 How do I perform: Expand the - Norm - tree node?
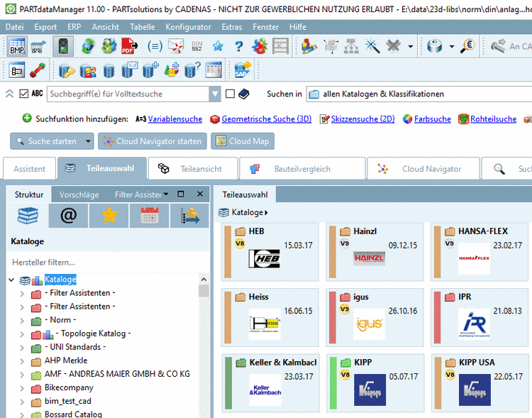pyautogui.click(x=22, y=321)
